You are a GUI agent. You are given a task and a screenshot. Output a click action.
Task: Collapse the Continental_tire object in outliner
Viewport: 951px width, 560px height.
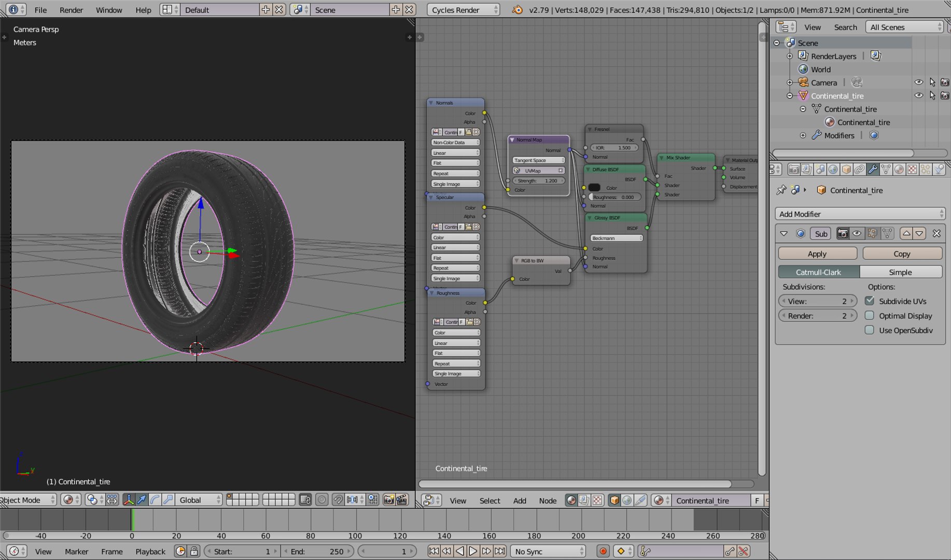790,96
